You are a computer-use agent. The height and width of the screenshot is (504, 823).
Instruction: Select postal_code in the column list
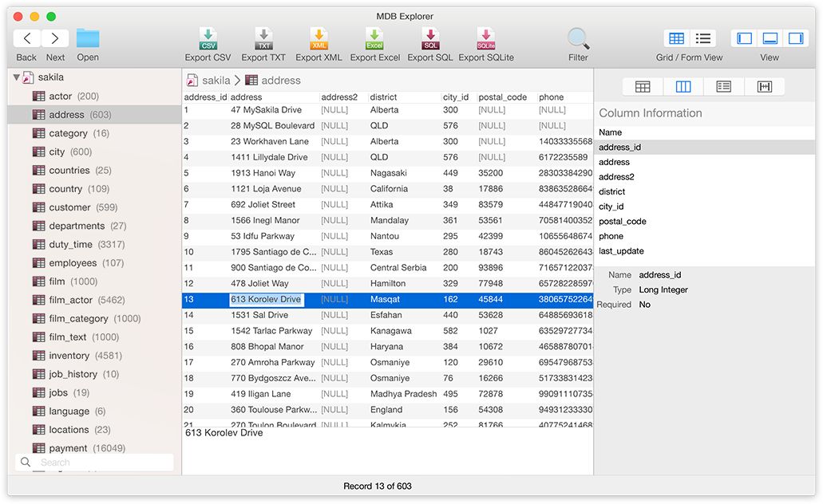click(x=622, y=221)
